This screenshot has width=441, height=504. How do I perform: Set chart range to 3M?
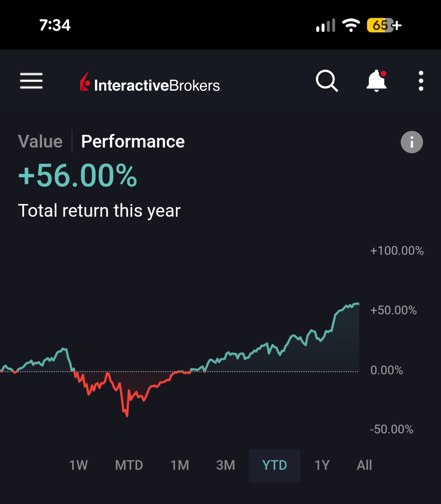click(x=226, y=465)
